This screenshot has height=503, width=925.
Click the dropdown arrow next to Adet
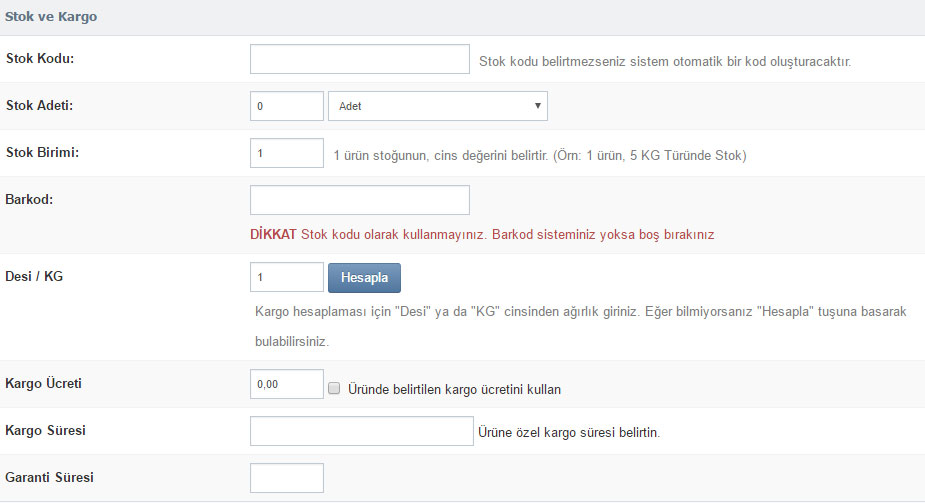pos(537,106)
